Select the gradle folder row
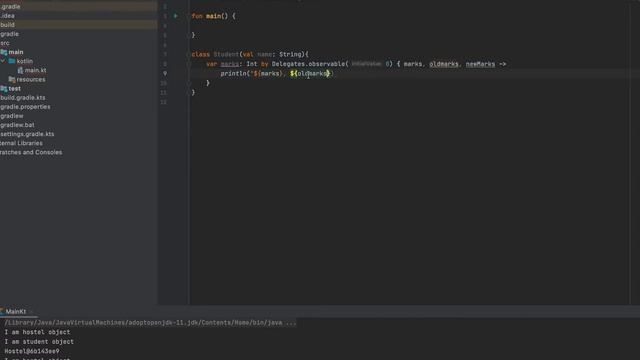This screenshot has width=640, height=360. coord(78,34)
